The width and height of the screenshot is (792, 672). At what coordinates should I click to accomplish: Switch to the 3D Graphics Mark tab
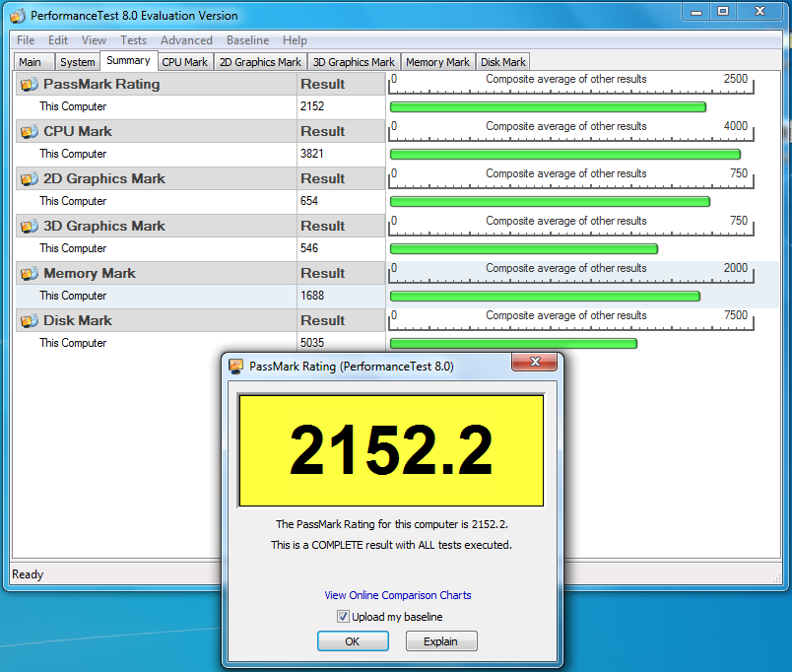[x=354, y=62]
